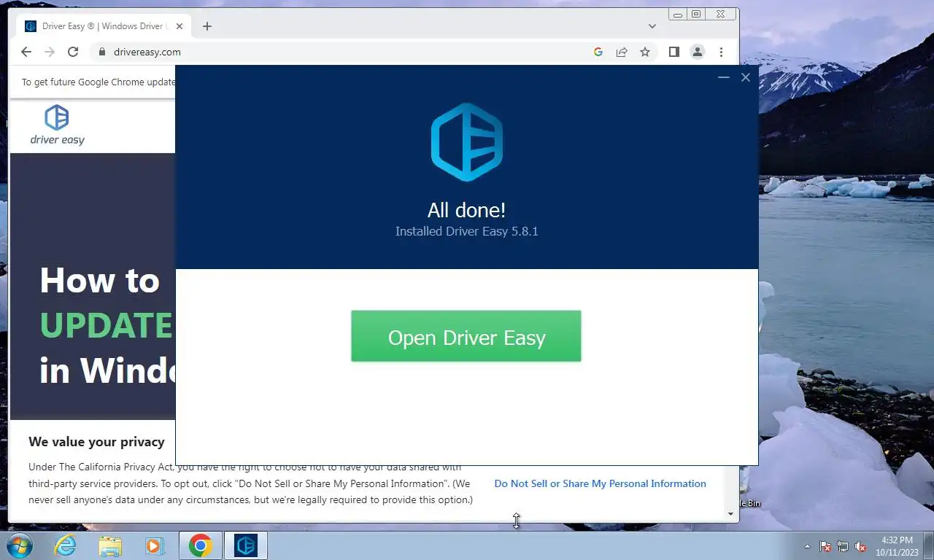Open Chrome profile menu
Screen dimensions: 934x560
tap(698, 52)
